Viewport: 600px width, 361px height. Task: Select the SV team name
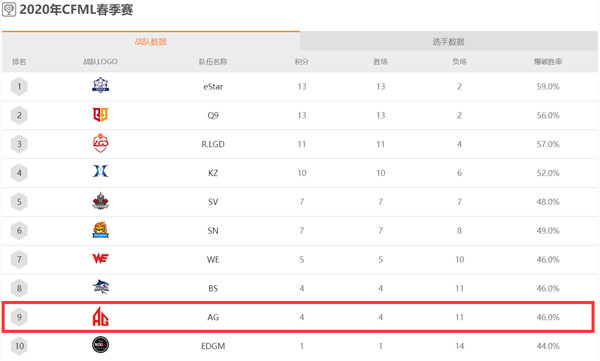click(213, 202)
